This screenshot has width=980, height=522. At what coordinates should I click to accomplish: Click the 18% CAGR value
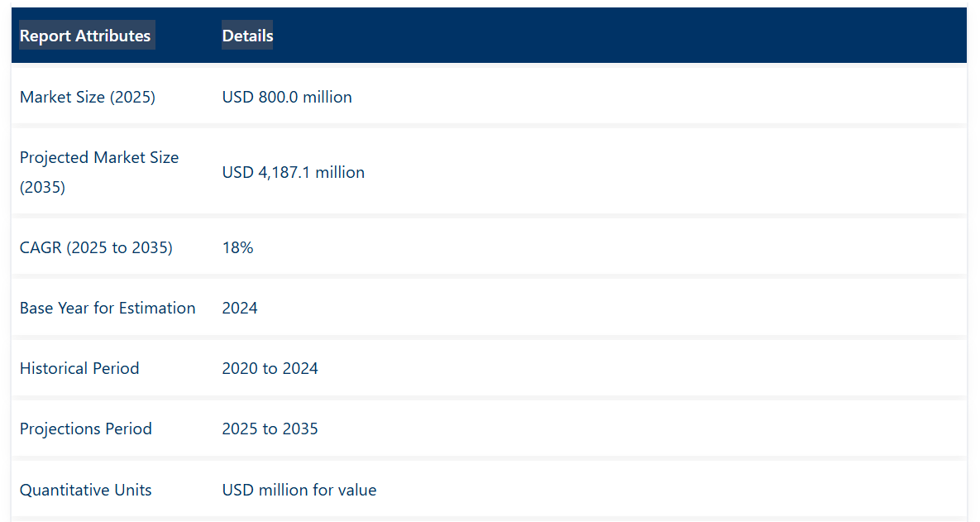pyautogui.click(x=237, y=247)
